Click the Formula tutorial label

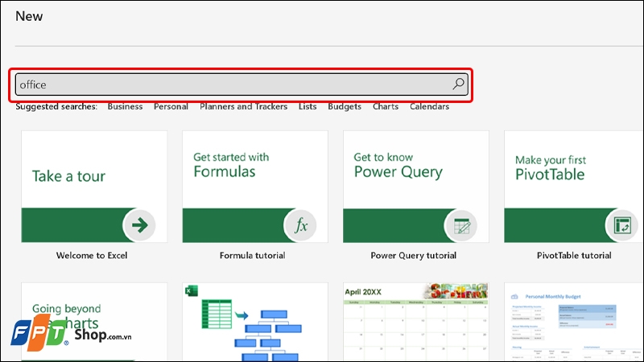tap(252, 255)
